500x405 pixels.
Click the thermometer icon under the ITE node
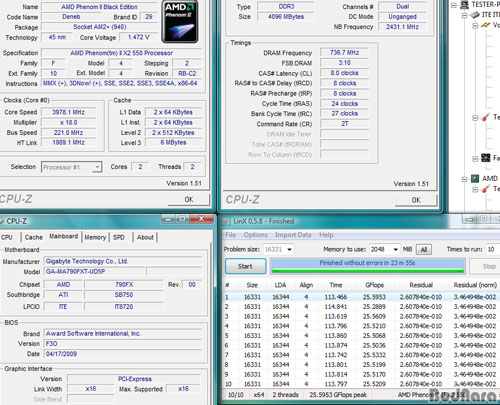(486, 117)
